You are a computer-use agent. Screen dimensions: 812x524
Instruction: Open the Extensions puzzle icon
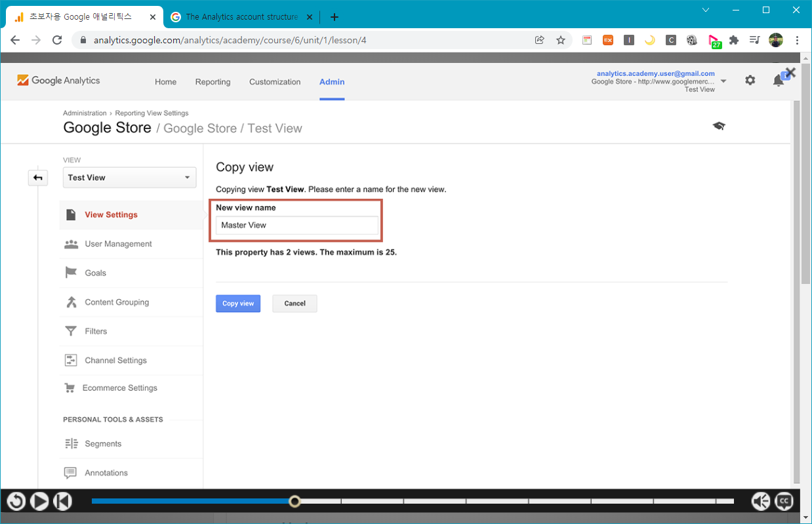(734, 40)
